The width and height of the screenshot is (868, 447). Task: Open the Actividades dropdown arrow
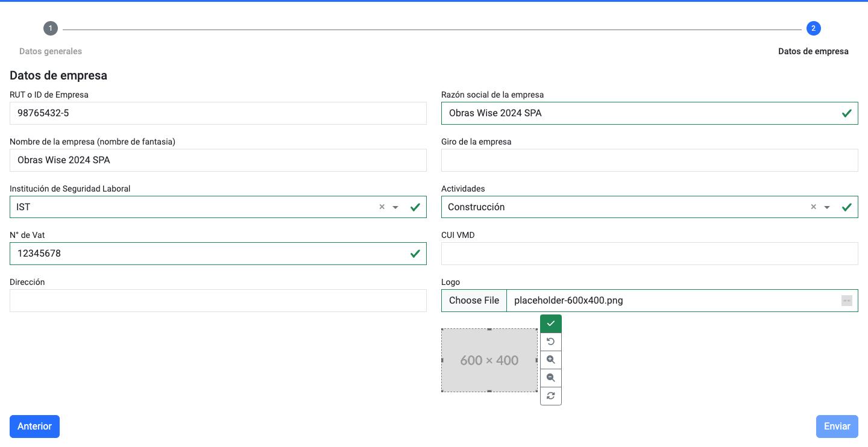[827, 207]
